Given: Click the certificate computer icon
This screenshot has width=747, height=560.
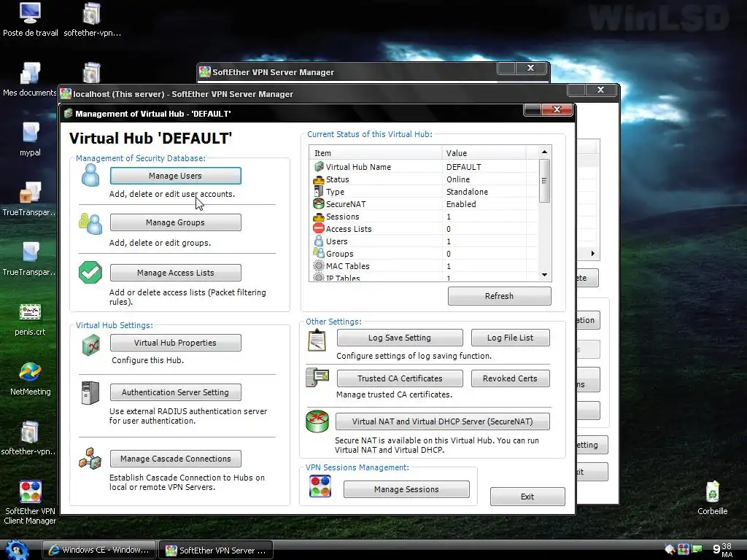Looking at the screenshot, I should (317, 378).
